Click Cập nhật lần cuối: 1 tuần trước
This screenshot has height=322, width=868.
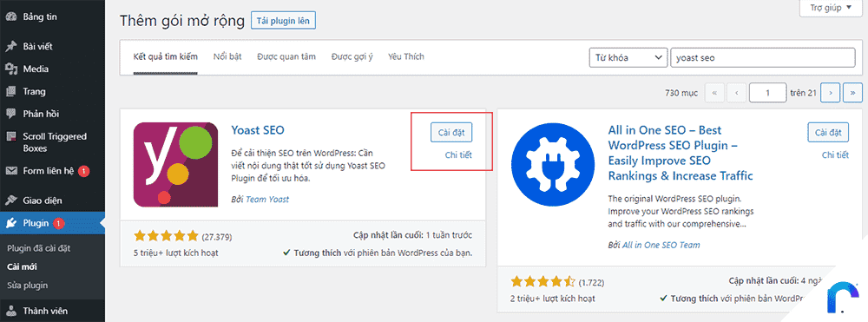412,235
